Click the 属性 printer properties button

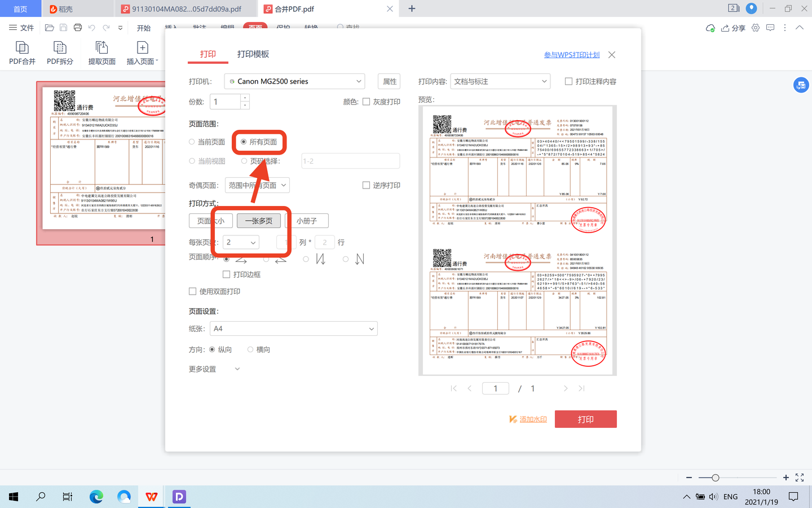[390, 81]
